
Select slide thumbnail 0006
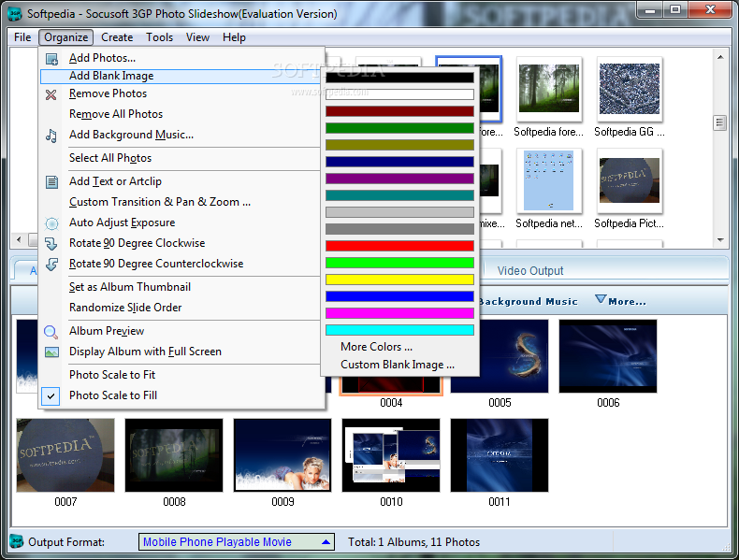tap(608, 356)
